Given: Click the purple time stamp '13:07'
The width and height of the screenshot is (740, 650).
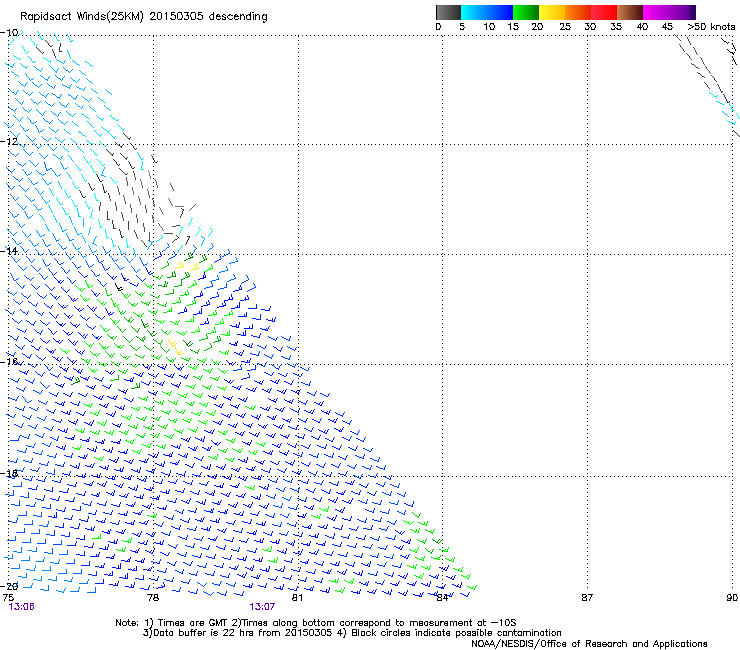Looking at the screenshot, I should [x=262, y=607].
